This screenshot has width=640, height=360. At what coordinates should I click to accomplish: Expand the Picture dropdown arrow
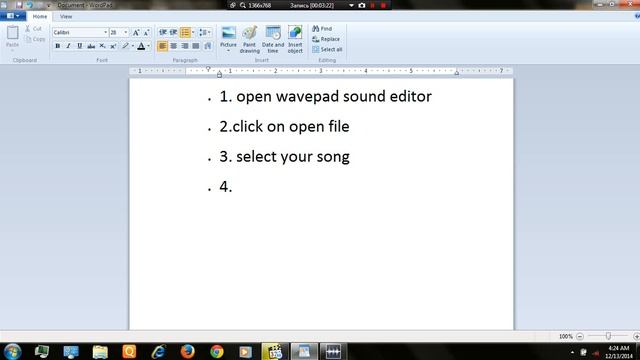tap(229, 51)
